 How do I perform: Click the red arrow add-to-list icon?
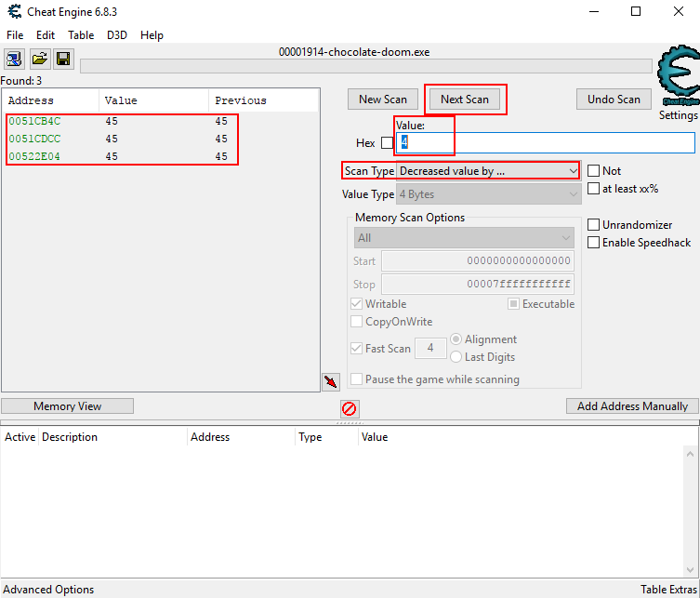point(330,381)
